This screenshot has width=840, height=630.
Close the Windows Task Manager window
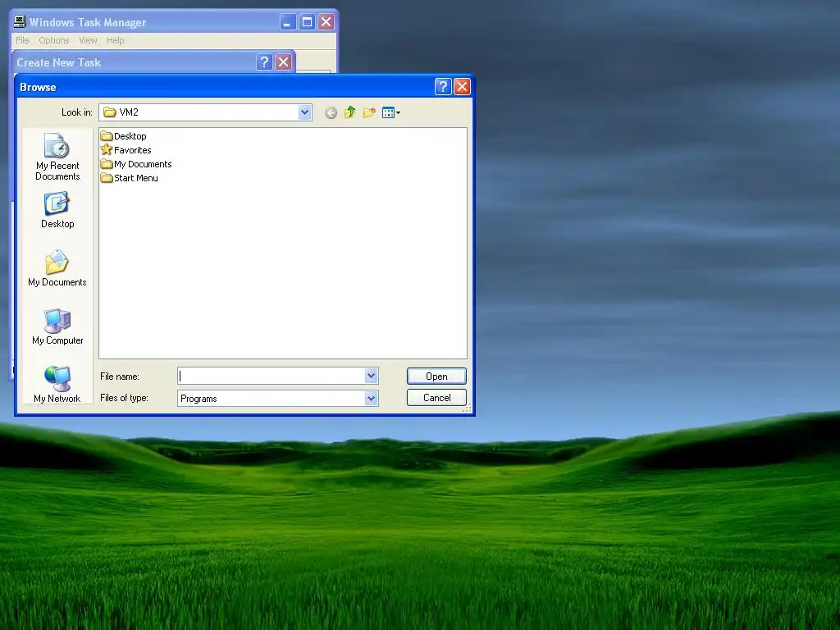326,22
